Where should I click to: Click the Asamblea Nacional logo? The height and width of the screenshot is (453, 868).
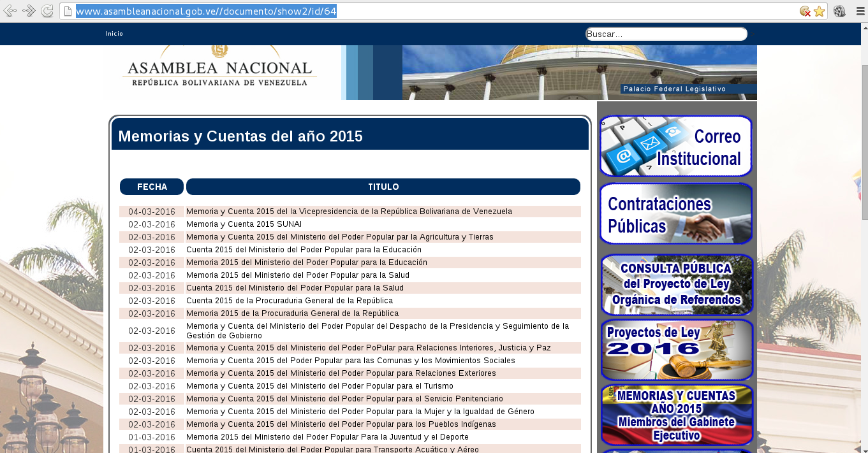click(220, 71)
